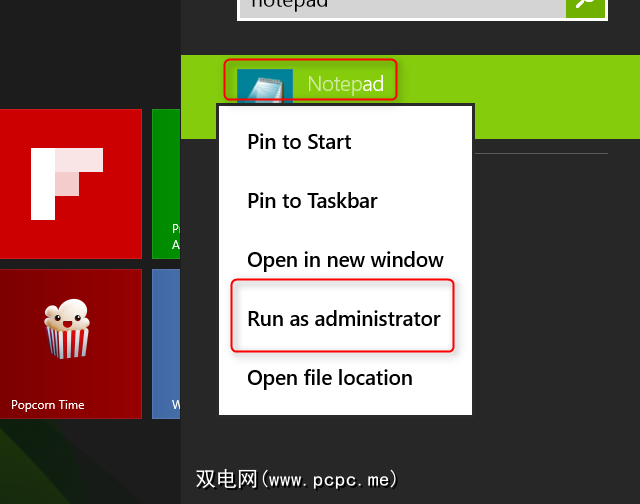Click the Notepad app icon in results

point(264,86)
